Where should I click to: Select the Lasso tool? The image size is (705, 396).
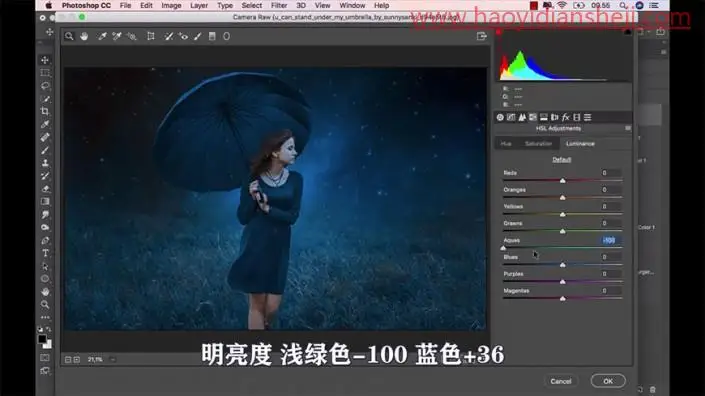coord(45,86)
